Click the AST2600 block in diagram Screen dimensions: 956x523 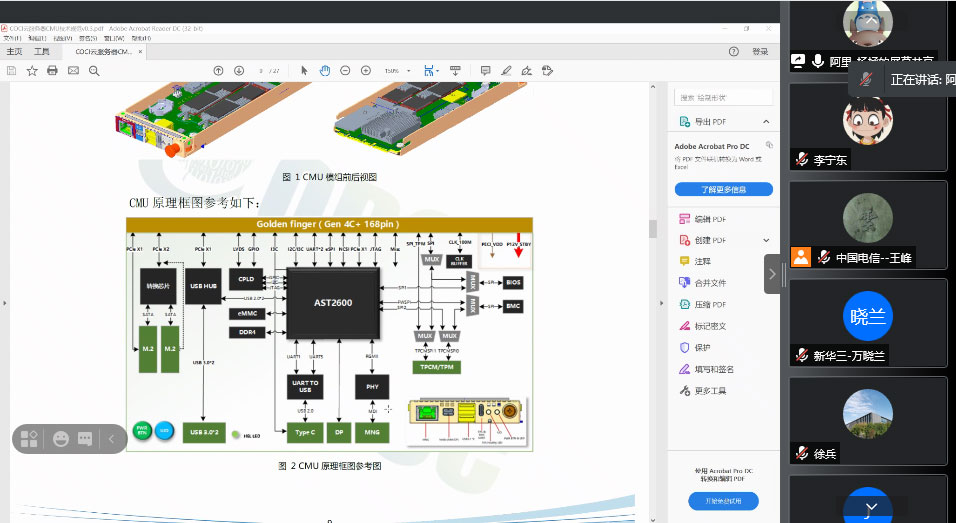click(x=333, y=303)
